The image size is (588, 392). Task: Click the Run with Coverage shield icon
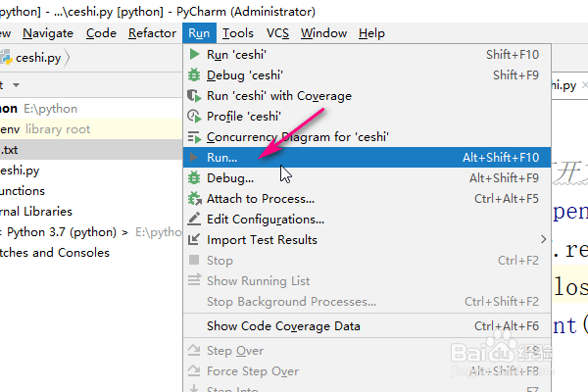tap(194, 96)
